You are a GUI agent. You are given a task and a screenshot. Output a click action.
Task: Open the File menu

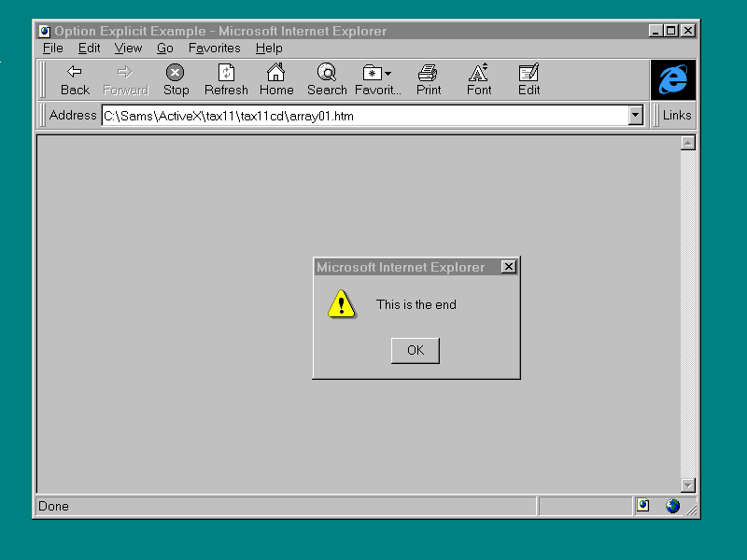[x=52, y=49]
